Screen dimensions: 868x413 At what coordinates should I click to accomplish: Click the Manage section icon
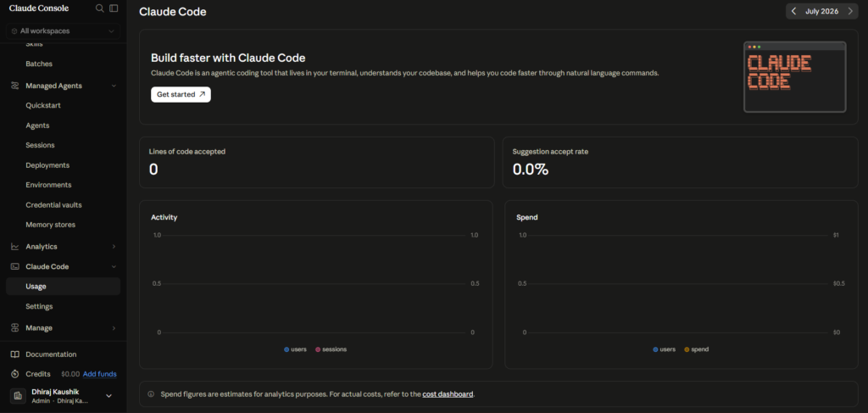15,327
